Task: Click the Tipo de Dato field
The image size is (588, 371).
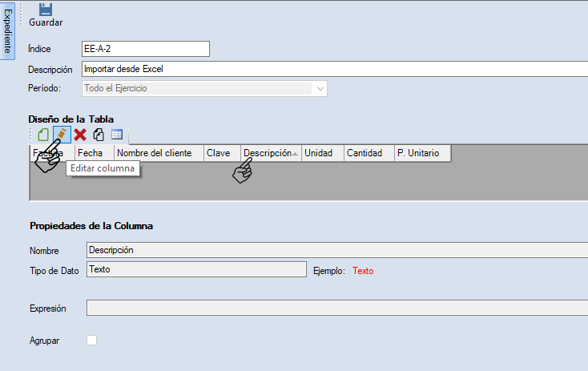Action: pos(196,270)
